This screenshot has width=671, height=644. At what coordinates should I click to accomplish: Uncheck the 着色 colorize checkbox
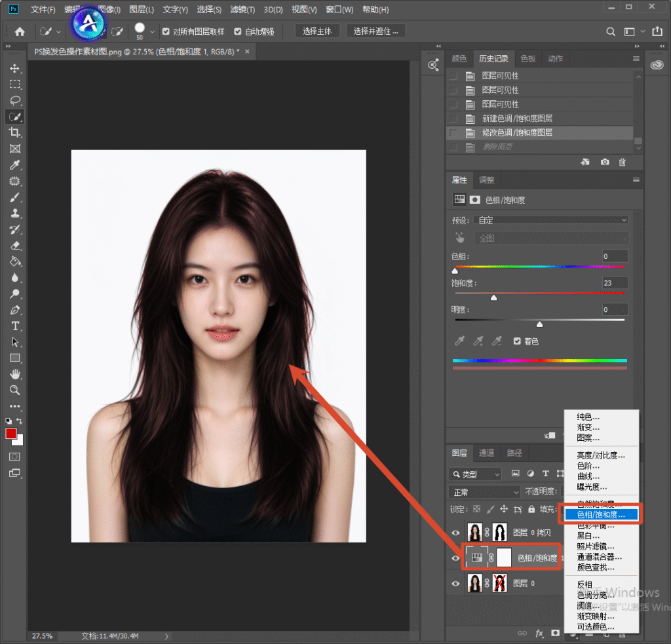517,341
